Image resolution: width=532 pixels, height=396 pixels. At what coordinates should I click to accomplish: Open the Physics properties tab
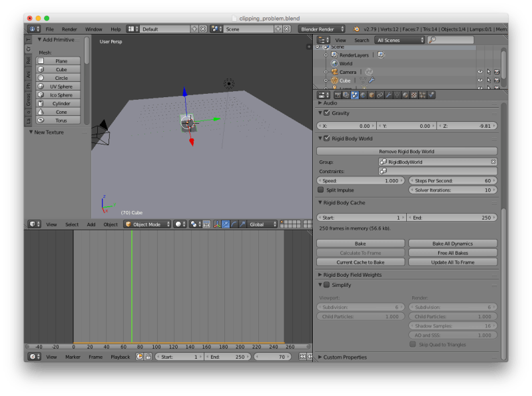click(x=431, y=95)
